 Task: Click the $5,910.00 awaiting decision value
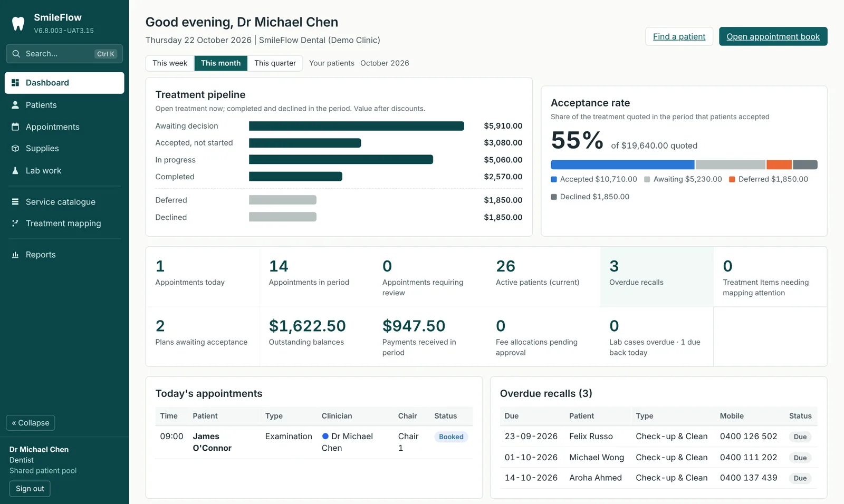pyautogui.click(x=503, y=126)
